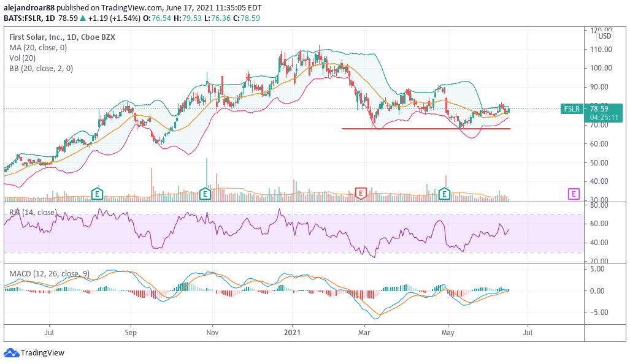Click the +1.19 (+1.54%) change value

[x=114, y=18]
